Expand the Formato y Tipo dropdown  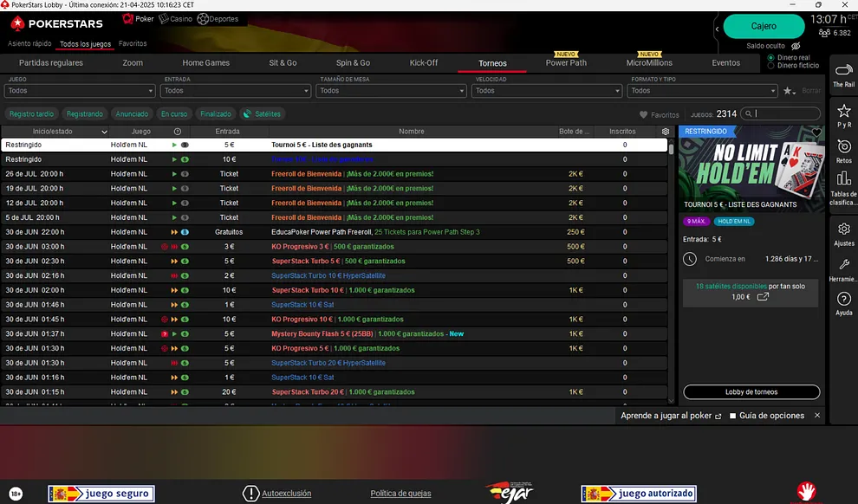tap(702, 91)
